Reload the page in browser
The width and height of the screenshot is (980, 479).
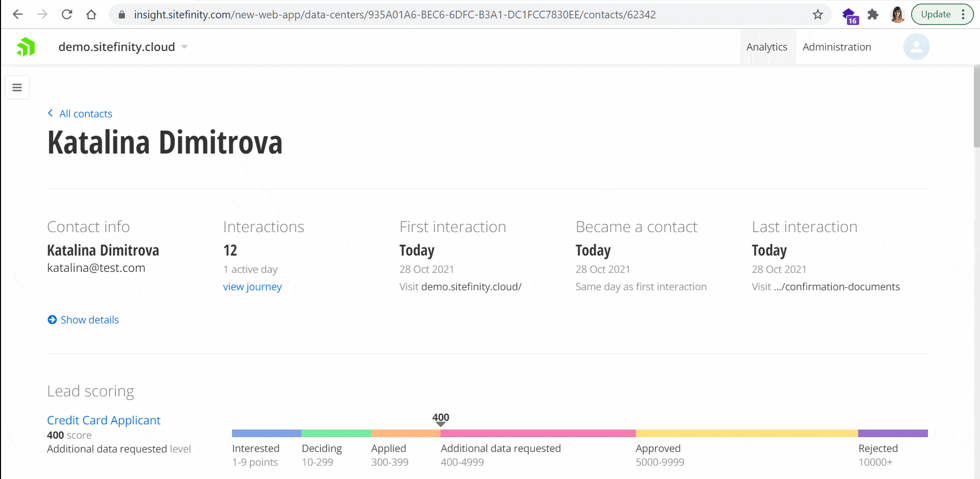[67, 14]
